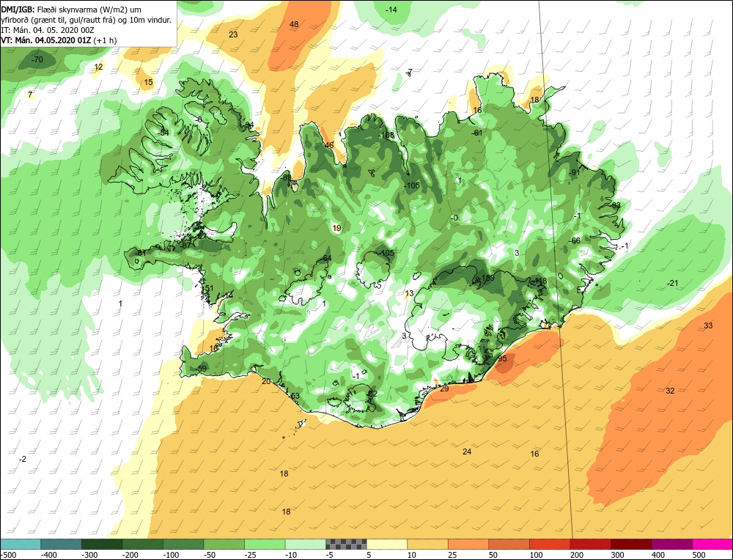The height and width of the screenshot is (560, 733).
Task: Click the '200' legend scale label
Action: [x=577, y=554]
